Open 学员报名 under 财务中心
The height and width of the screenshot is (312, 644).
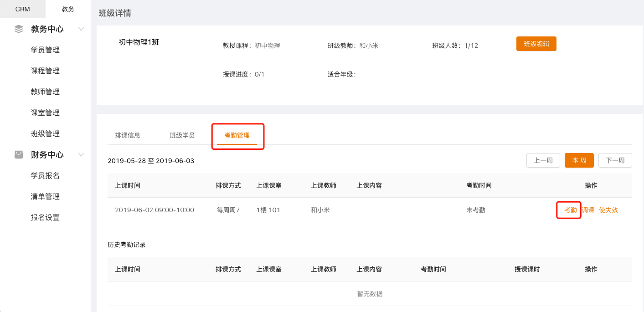point(45,176)
